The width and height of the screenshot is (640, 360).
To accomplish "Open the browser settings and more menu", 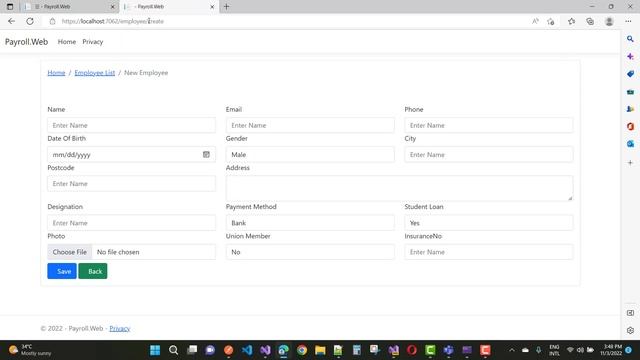I will click(628, 21).
